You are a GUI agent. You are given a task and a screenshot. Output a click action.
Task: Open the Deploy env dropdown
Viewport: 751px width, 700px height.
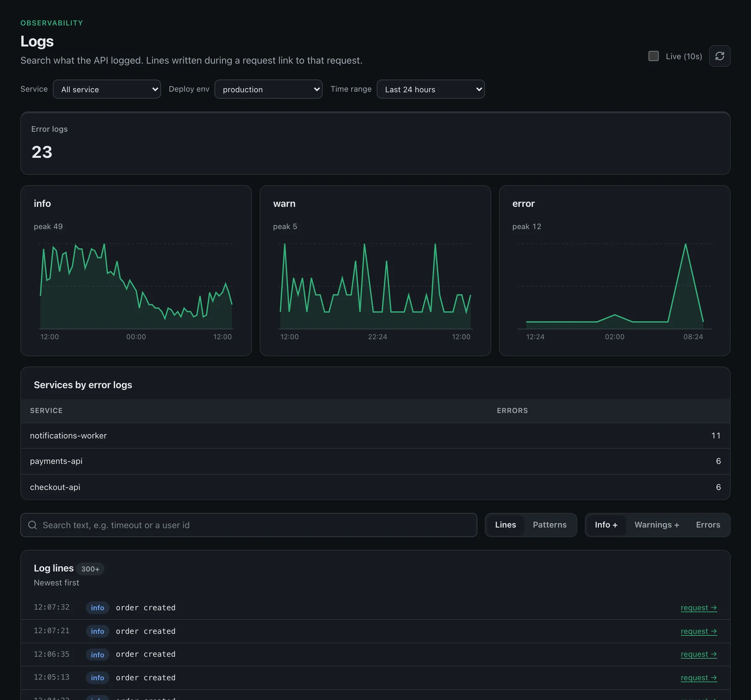268,89
